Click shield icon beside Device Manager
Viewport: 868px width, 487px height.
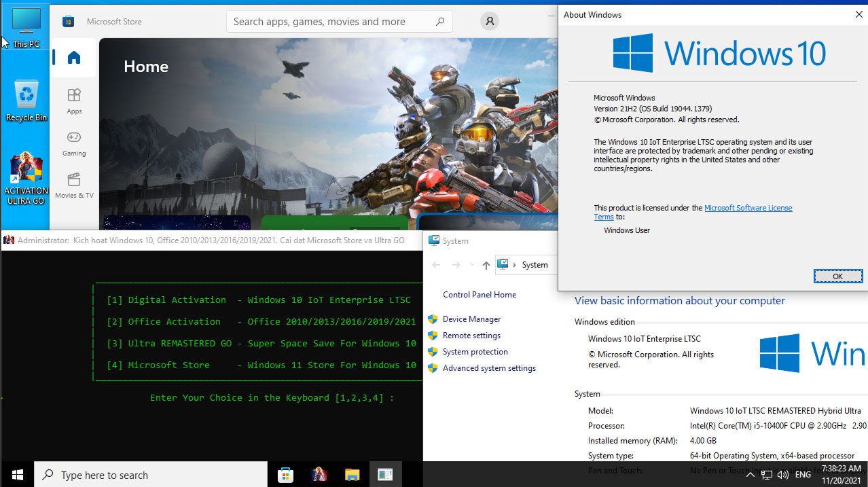pos(433,319)
